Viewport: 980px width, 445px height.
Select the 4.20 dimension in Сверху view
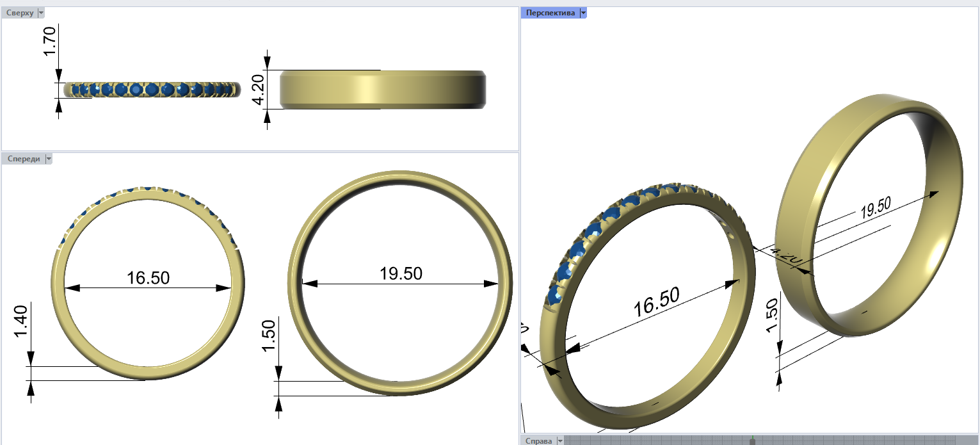(258, 90)
